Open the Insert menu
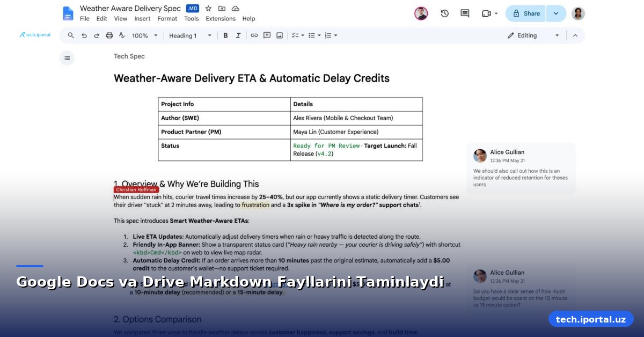644x337 pixels. pyautogui.click(x=142, y=18)
